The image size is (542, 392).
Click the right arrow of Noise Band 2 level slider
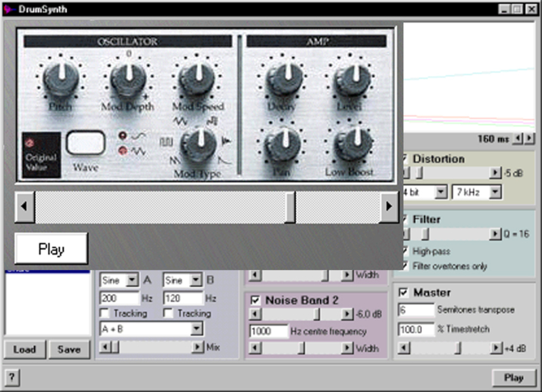(347, 314)
